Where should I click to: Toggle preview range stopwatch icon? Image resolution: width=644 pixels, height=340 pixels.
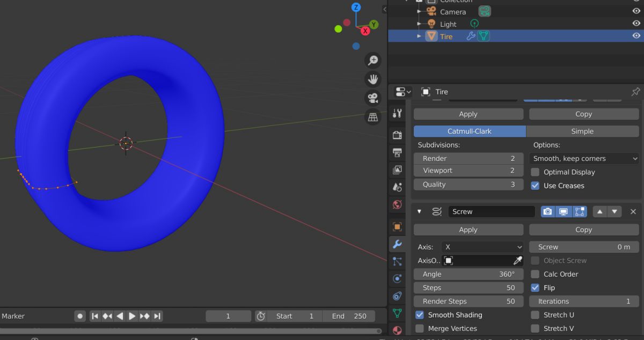point(261,316)
